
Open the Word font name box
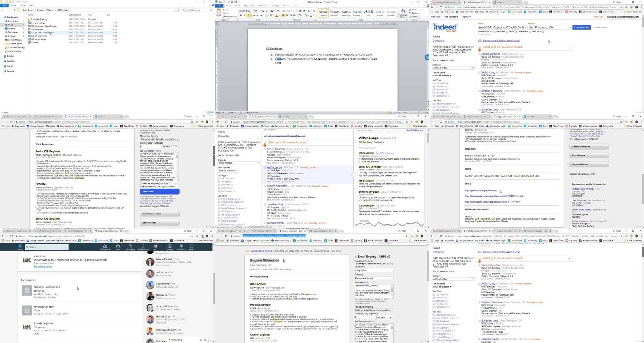(x=246, y=11)
